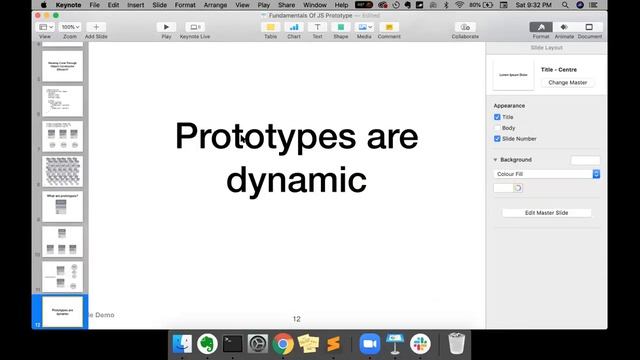
Task: Open Evernote from the Dock
Action: tap(207, 344)
